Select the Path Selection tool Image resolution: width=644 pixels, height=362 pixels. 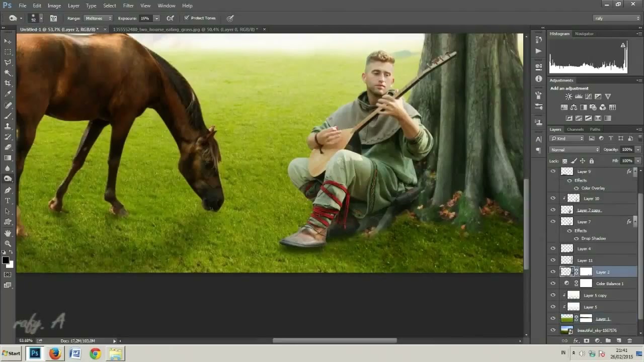8,211
